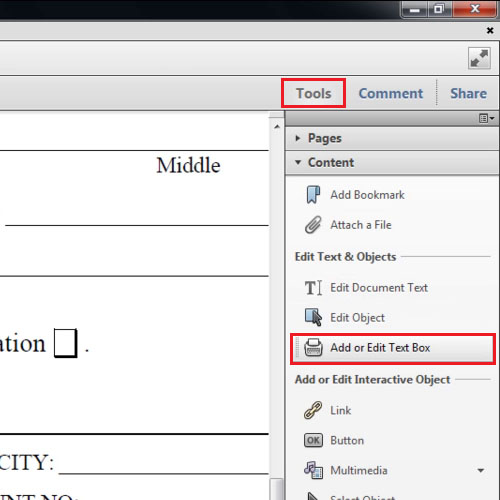Click the 'Attach a File' label
Image resolution: width=500 pixels, height=500 pixels.
point(361,225)
